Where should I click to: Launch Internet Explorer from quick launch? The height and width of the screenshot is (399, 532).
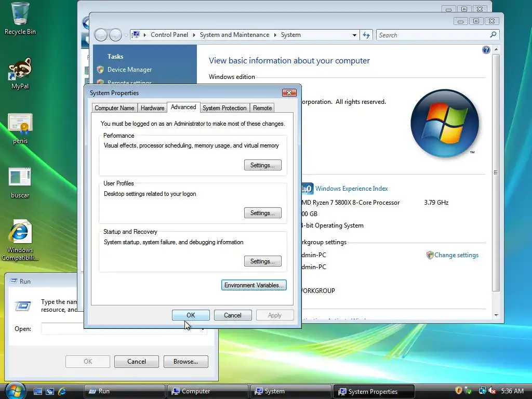[x=62, y=391]
